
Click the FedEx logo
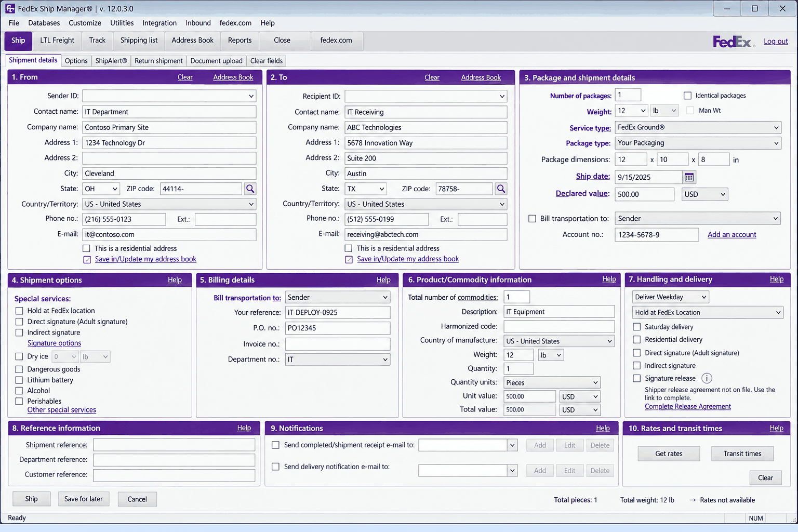733,42
